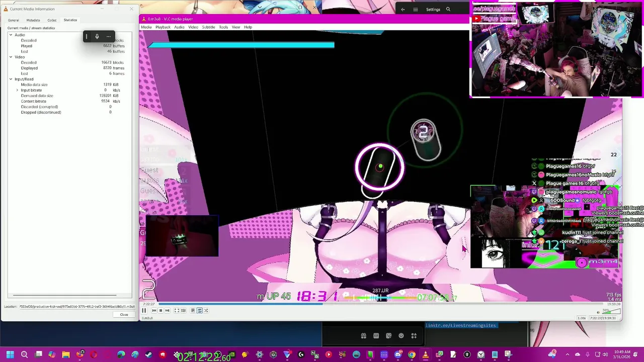Image resolution: width=644 pixels, height=362 pixels.
Task: Switch to the Metadata tab
Action: 33,20
